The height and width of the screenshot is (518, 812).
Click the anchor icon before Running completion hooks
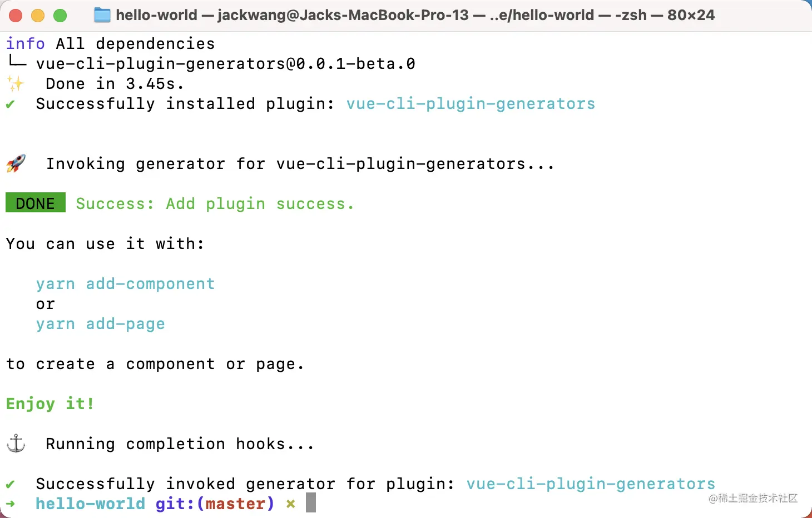(x=16, y=444)
